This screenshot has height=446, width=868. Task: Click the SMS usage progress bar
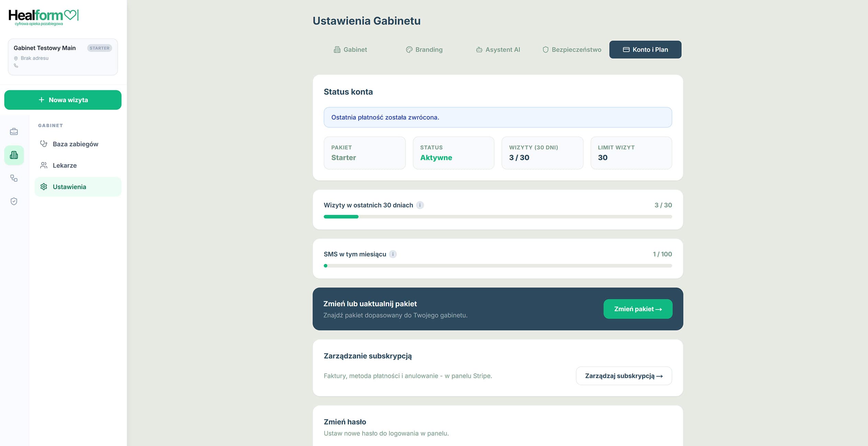point(498,266)
